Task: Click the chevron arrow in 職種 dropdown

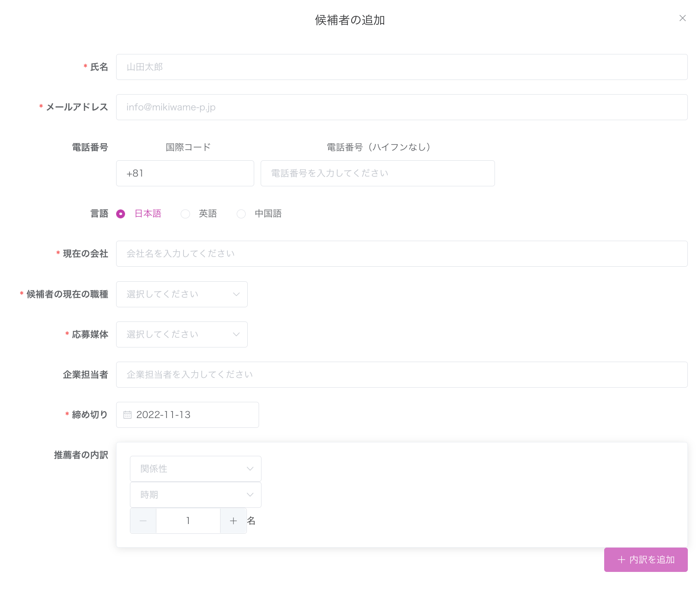Action: point(236,294)
